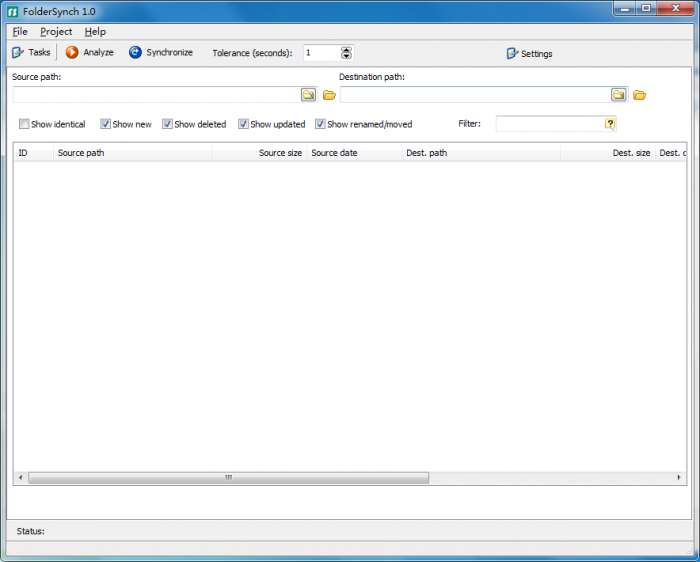
Task: Click the filter help question mark
Action: pos(610,124)
